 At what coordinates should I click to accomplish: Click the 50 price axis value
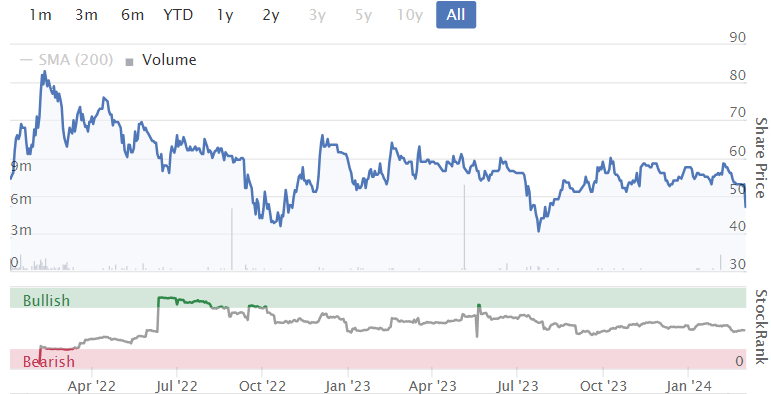point(738,188)
